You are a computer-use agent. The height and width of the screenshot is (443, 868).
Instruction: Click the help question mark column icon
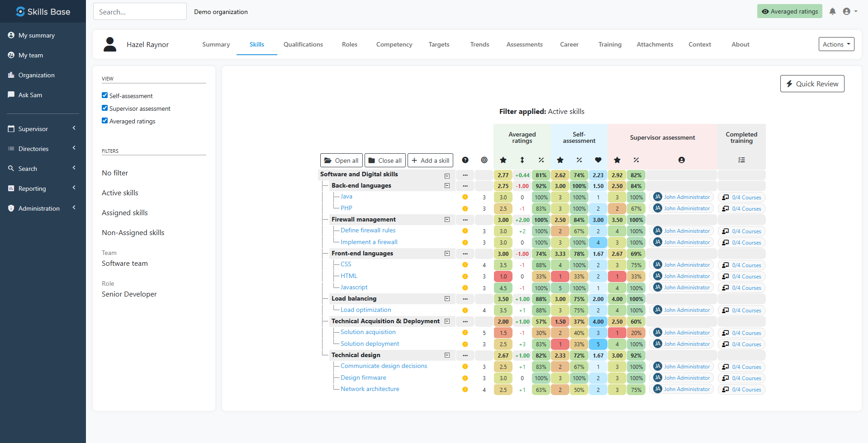click(465, 160)
